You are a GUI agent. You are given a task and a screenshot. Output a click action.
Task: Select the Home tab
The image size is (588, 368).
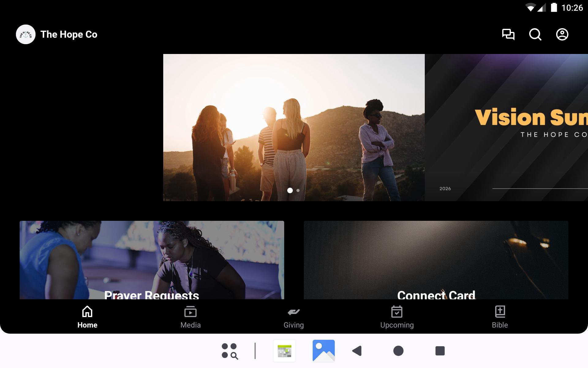(87, 317)
